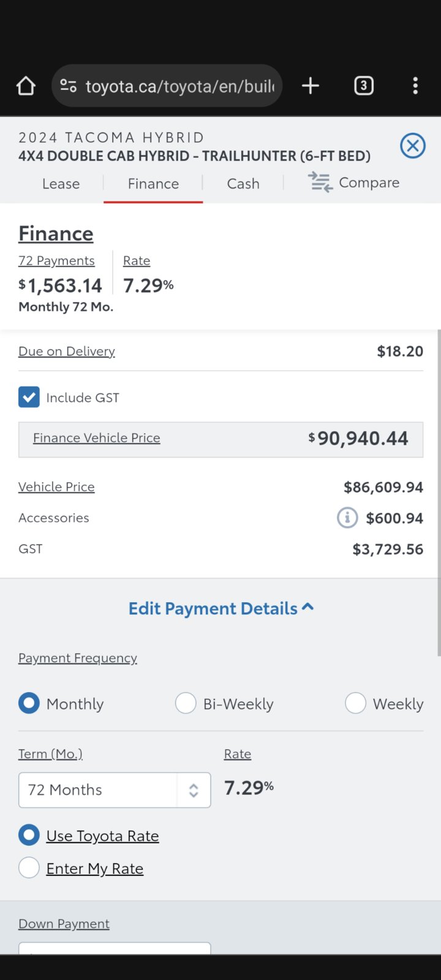The image size is (441, 980).
Task: Open a new browser tab with plus
Action: [x=311, y=86]
